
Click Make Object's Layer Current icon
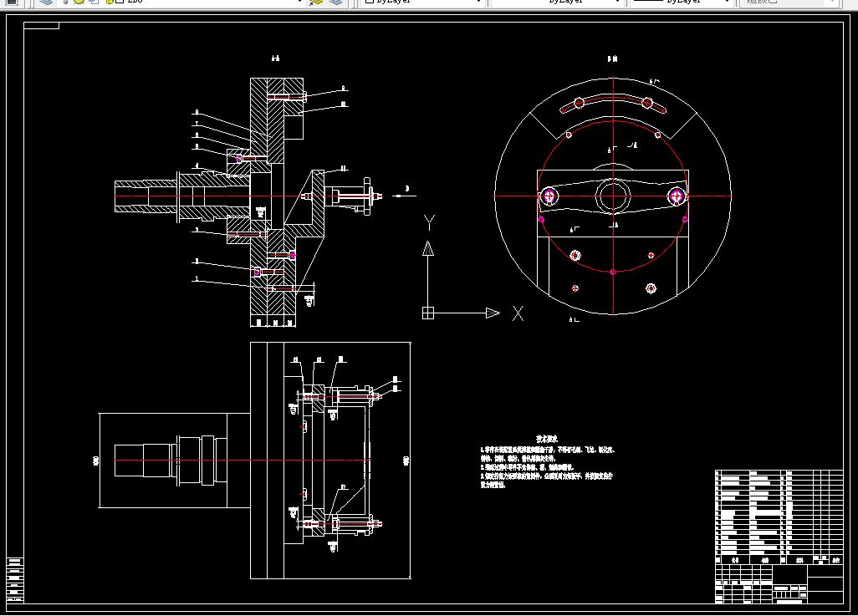(316, 2)
